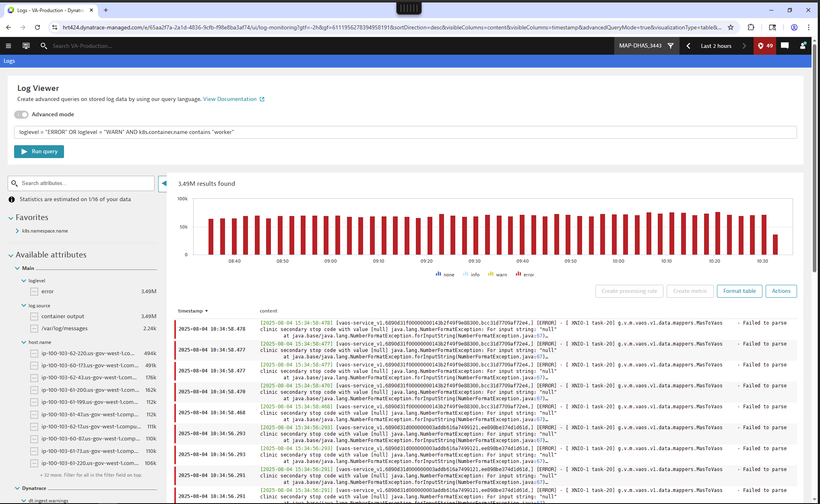820x504 pixels.
Task: Open the navigation hamburger menu
Action: (8, 45)
